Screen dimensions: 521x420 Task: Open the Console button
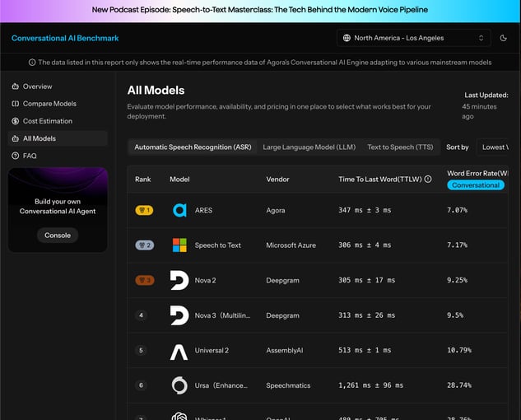click(x=58, y=235)
